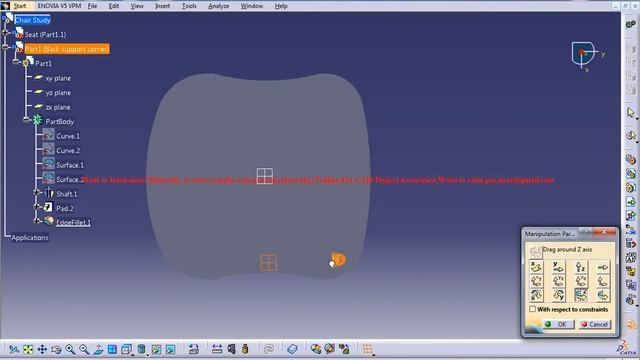Select Curve.1 in the tree
Image resolution: width=640 pixels, height=360 pixels.
point(68,136)
